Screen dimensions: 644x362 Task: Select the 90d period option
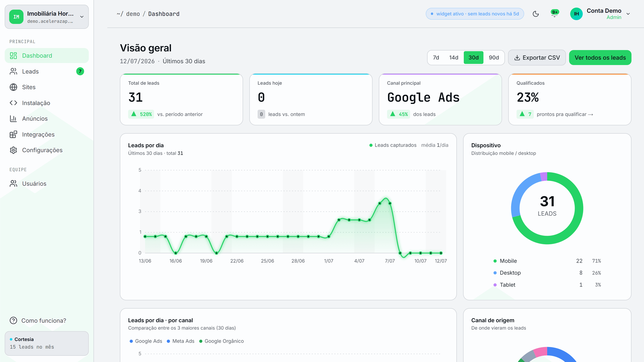(494, 58)
